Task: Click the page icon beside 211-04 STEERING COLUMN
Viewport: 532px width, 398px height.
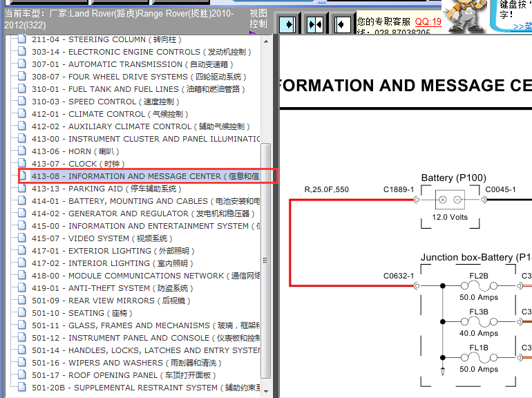Action: 21,39
